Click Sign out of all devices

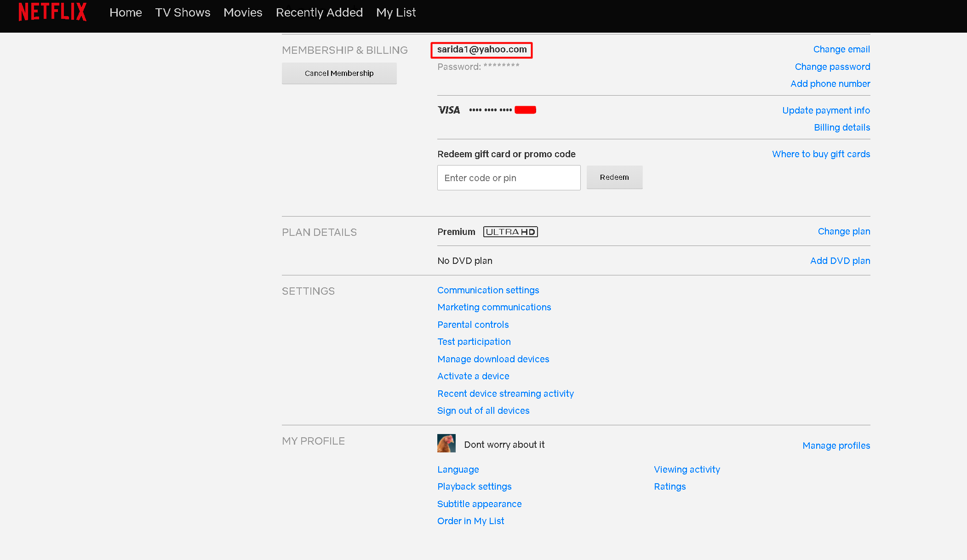pos(483,411)
